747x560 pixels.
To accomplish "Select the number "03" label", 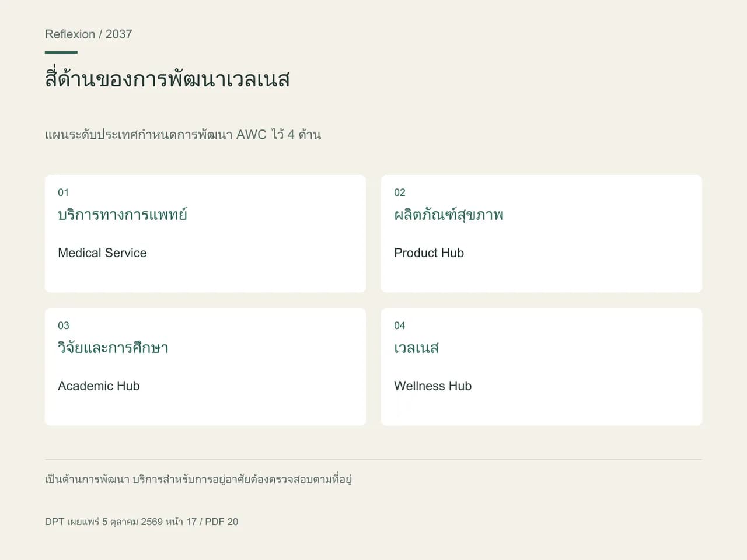I will coord(63,325).
